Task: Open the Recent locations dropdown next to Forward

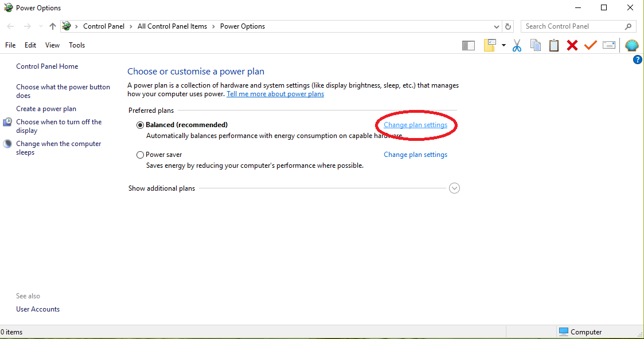Action: (x=41, y=26)
